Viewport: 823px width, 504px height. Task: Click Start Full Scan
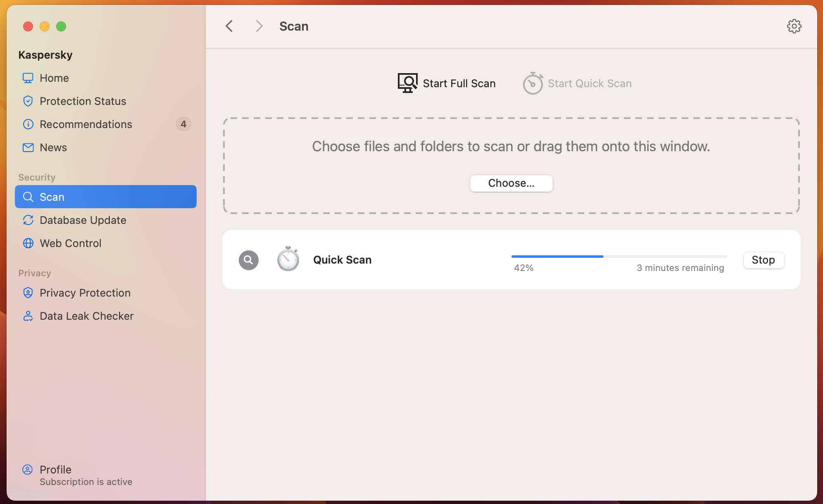[x=447, y=83]
